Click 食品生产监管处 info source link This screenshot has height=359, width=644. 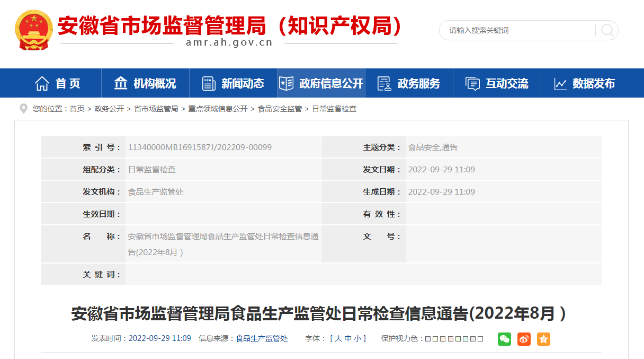[262, 338]
